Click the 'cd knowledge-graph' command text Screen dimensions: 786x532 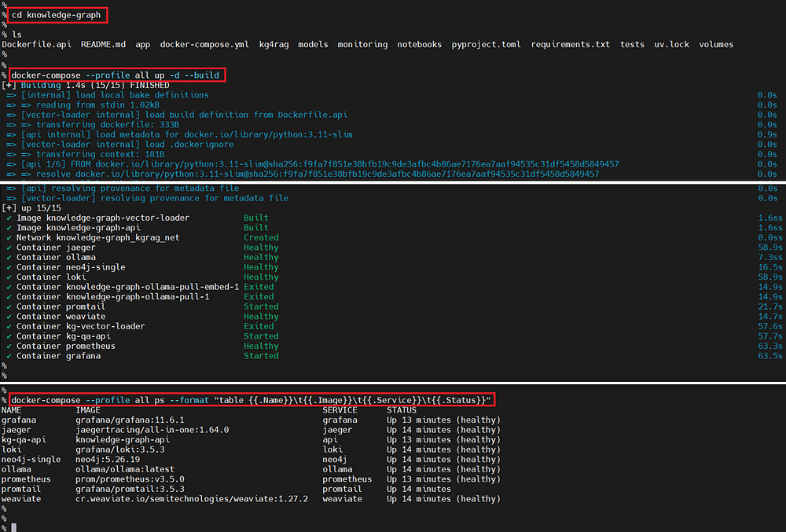(56, 15)
